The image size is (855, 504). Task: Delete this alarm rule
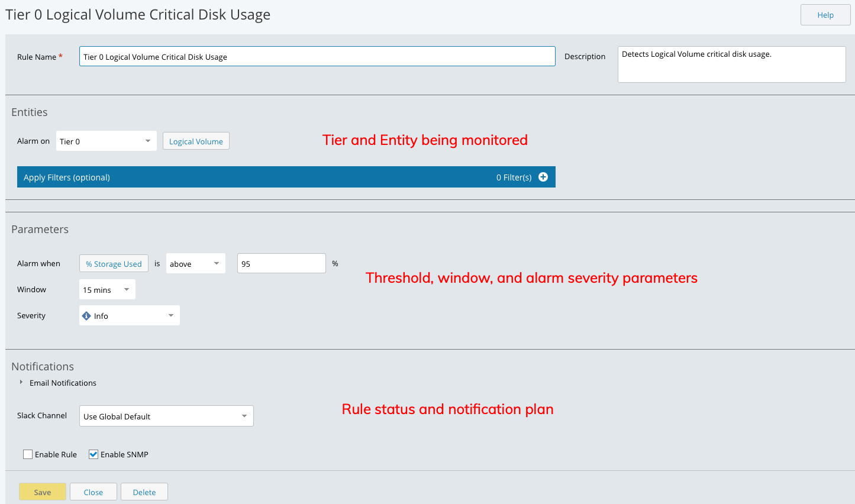[144, 492]
